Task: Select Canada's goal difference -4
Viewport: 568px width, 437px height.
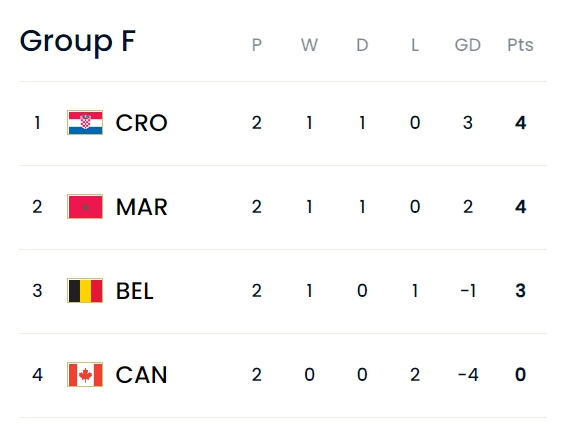Action: (468, 375)
